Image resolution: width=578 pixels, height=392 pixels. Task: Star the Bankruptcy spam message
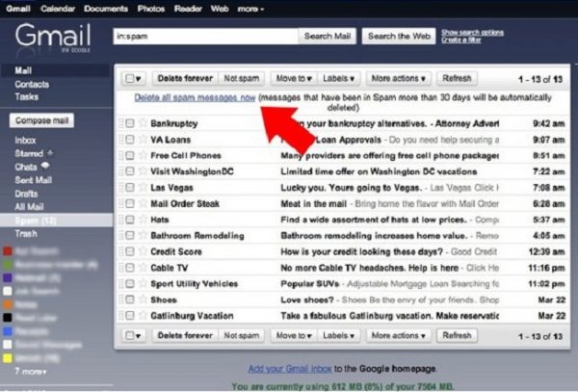coord(142,122)
